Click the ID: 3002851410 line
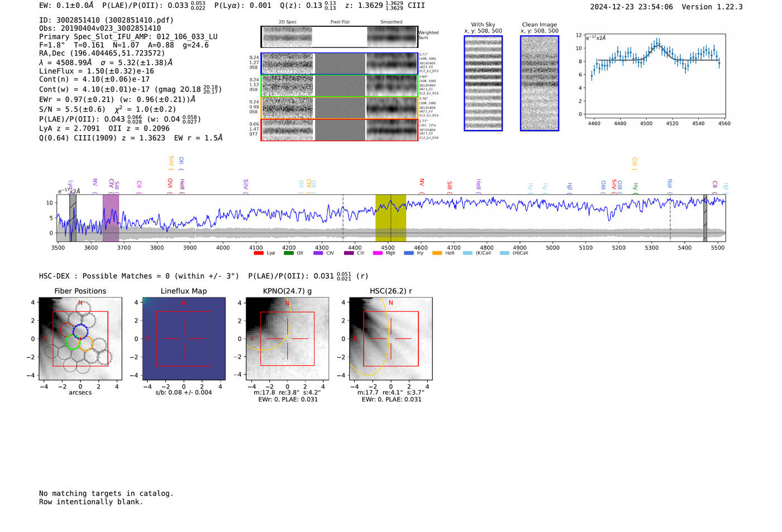 106,20
